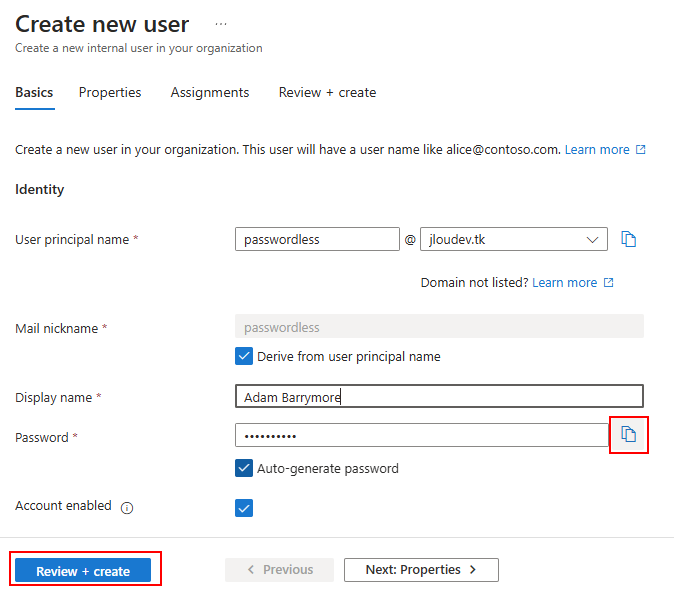Toggle Derive from user principal name checkbox
The height and width of the screenshot is (589, 674).
[x=244, y=356]
